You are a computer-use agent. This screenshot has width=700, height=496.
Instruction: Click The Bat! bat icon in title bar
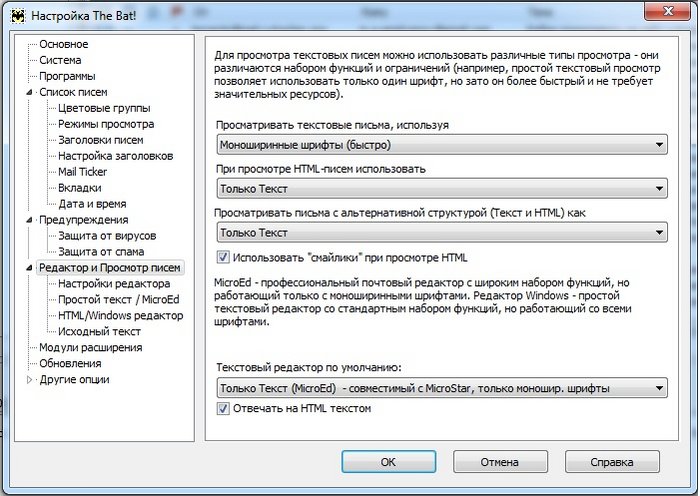point(18,16)
